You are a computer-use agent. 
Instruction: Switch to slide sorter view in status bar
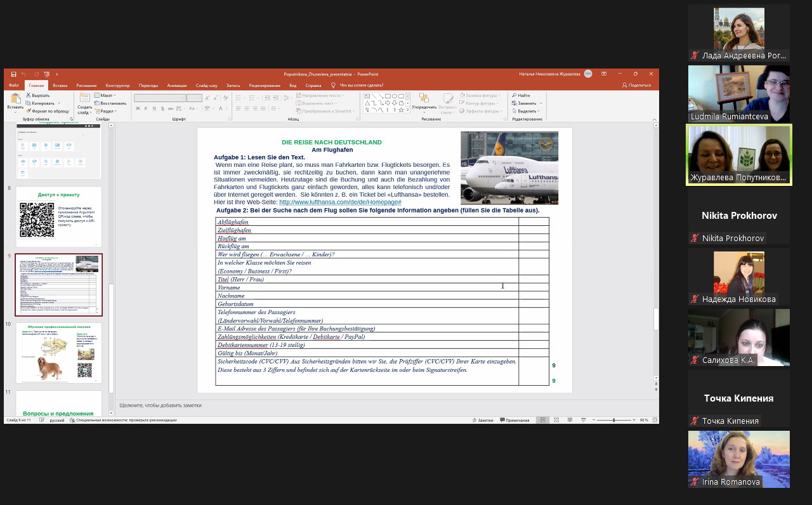556,420
